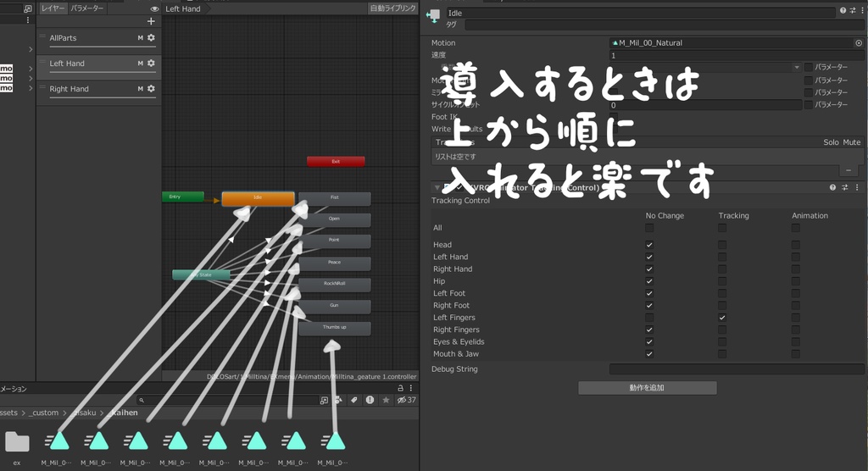Open object picker for Motion field

(859, 42)
